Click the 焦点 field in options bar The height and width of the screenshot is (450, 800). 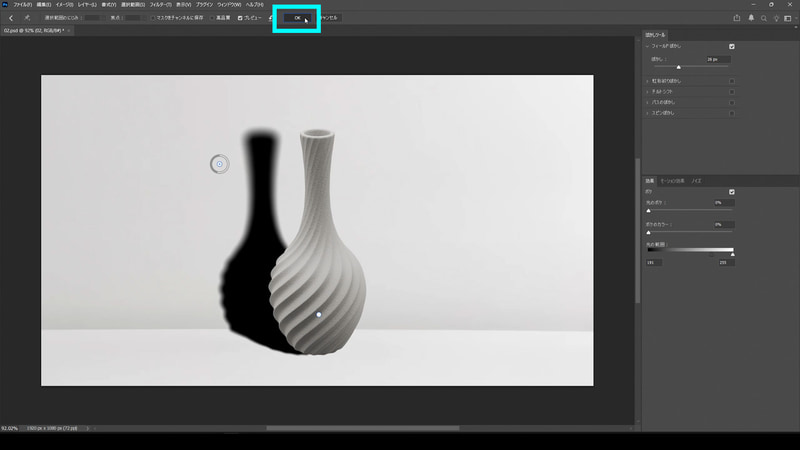(x=132, y=18)
